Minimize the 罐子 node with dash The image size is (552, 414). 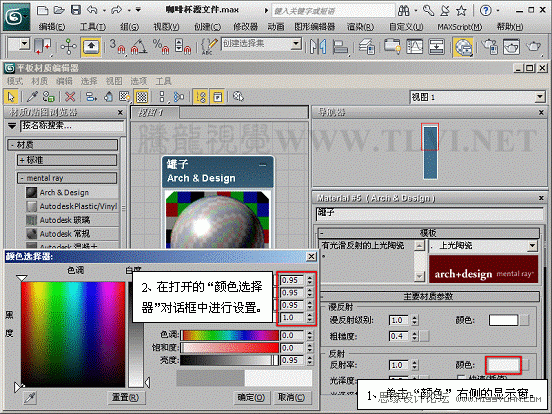263,165
